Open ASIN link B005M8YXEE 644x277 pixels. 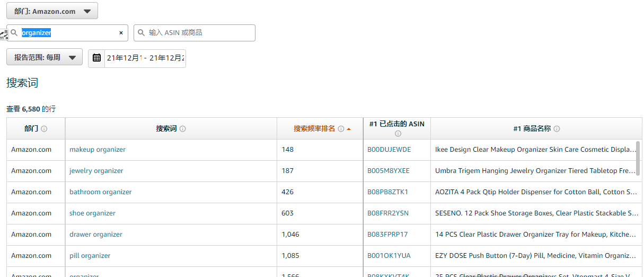389,171
